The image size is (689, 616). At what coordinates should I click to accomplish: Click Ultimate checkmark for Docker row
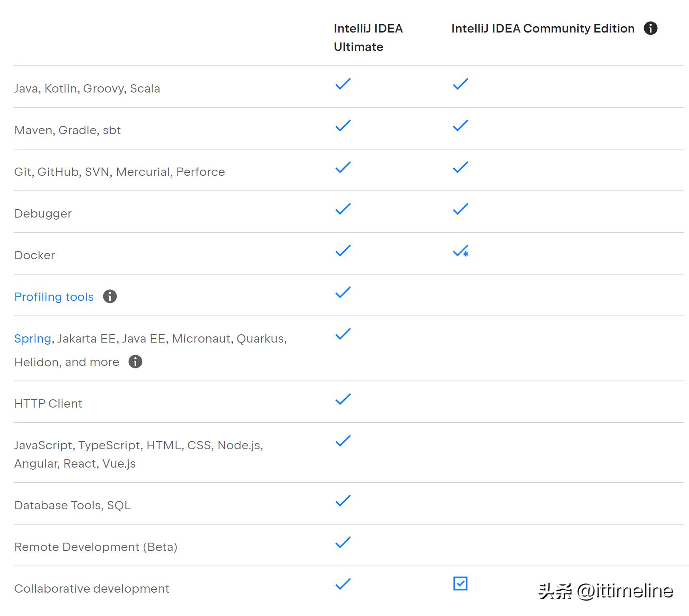click(343, 250)
